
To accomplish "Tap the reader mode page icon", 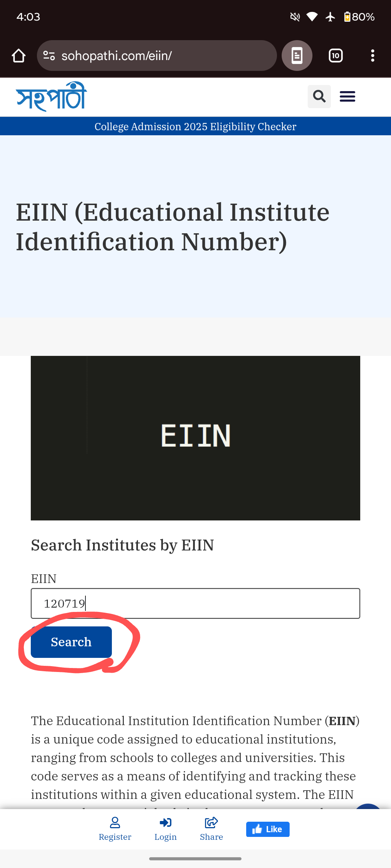I will coord(297,56).
